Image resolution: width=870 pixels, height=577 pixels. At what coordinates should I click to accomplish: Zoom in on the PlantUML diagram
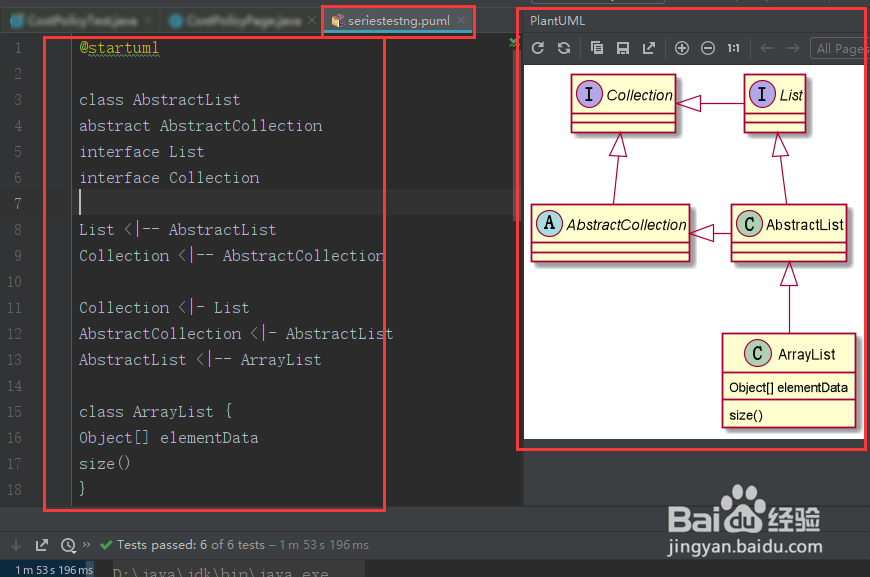[x=682, y=48]
